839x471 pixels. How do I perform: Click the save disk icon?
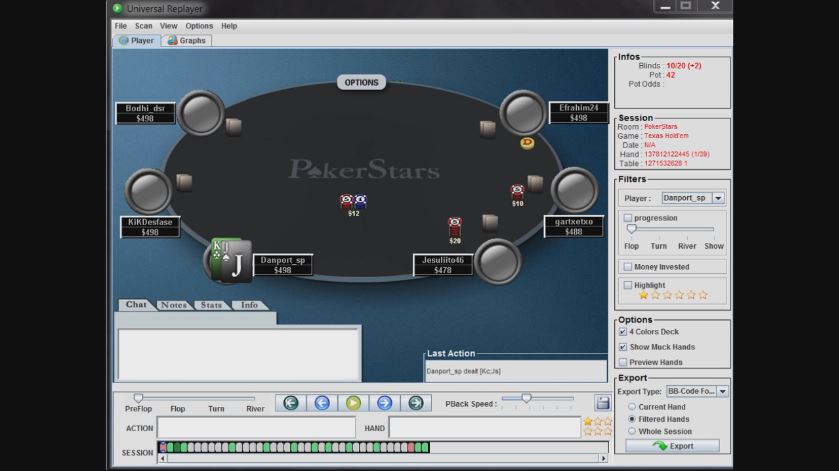[x=602, y=402]
